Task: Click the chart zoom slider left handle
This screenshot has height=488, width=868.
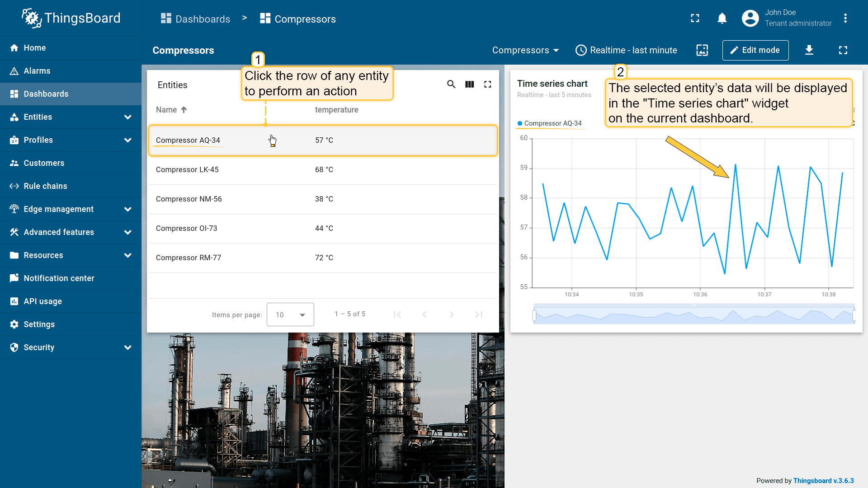Action: tap(534, 315)
